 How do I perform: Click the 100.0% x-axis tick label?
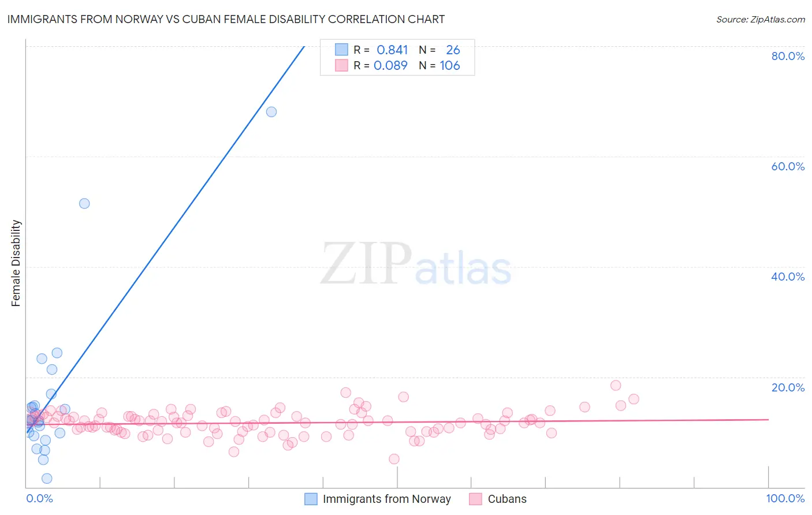click(785, 498)
